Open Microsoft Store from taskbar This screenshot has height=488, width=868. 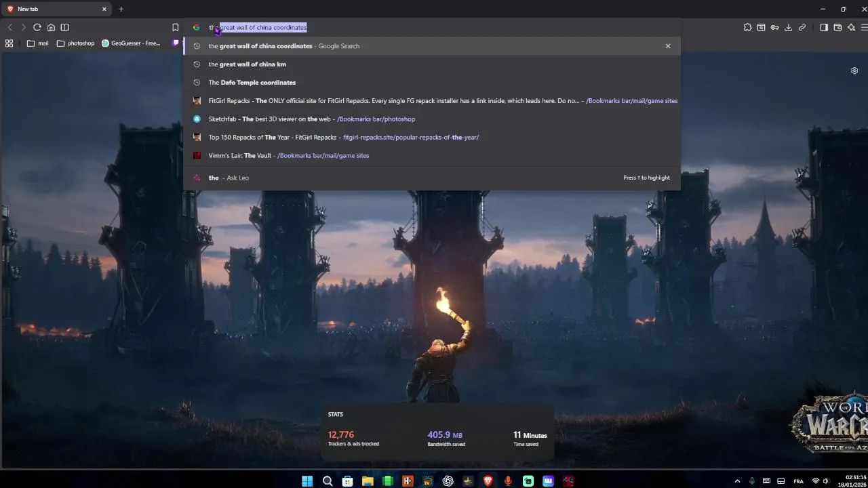(347, 481)
